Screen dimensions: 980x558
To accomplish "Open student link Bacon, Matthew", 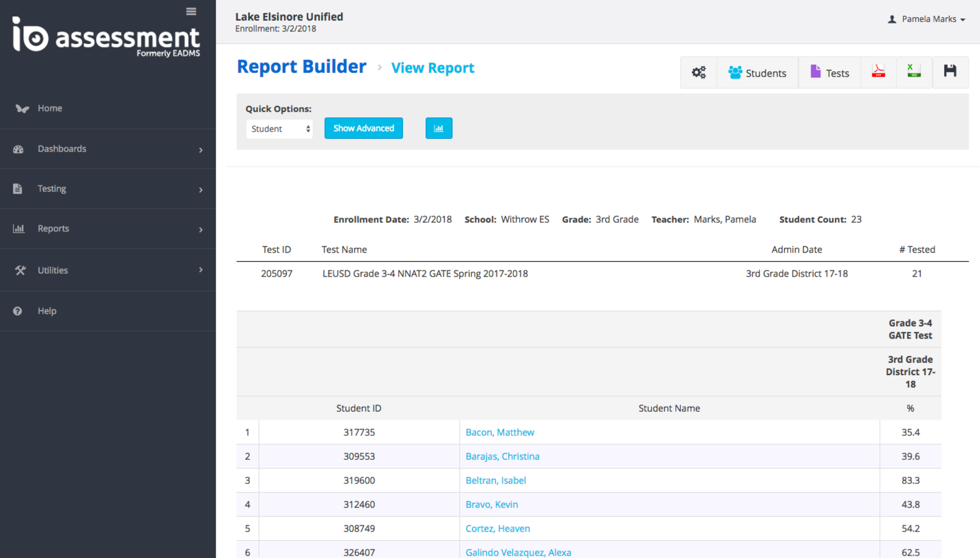I will click(x=500, y=432).
